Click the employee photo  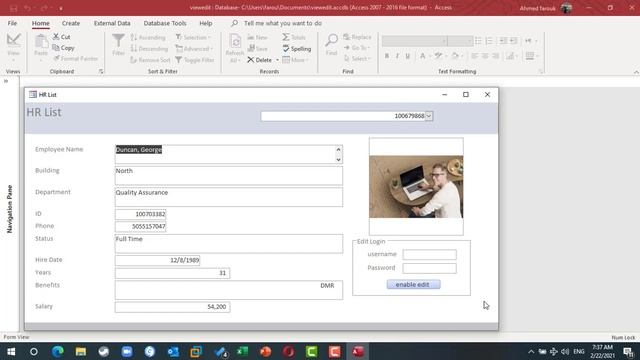(416, 187)
